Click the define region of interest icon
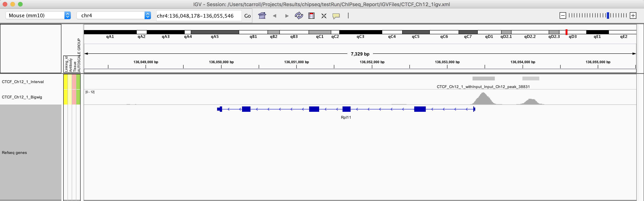Image resolution: width=644 pixels, height=201 pixels. tap(311, 16)
